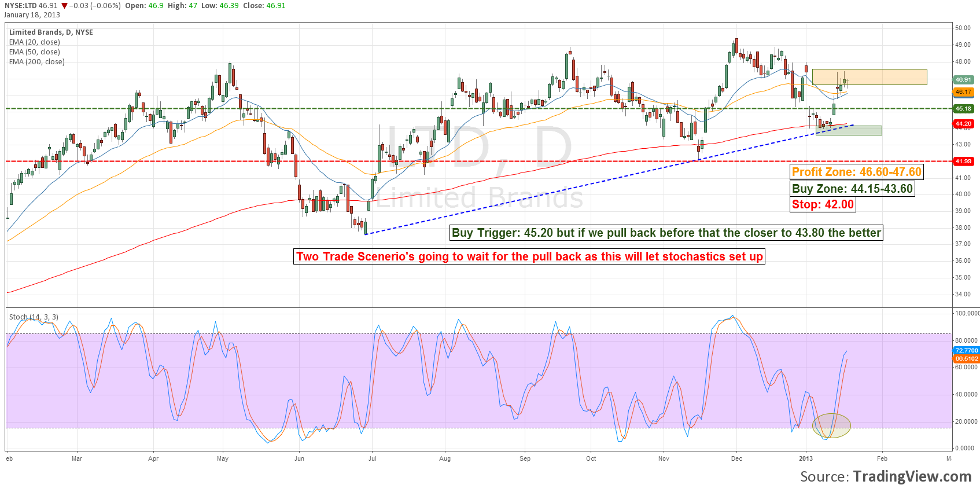Viewport: 980px width, 492px height.
Task: Click the circled ellipse on the stochastic pane
Action: tap(831, 425)
